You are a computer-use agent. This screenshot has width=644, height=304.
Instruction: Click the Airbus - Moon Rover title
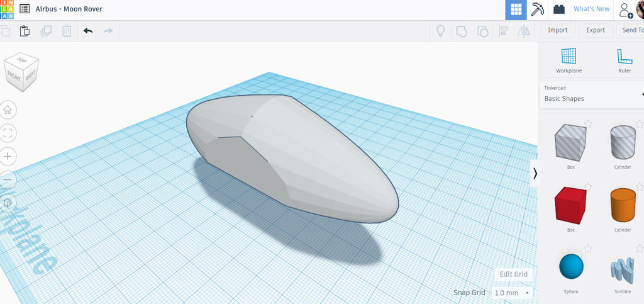tap(69, 9)
